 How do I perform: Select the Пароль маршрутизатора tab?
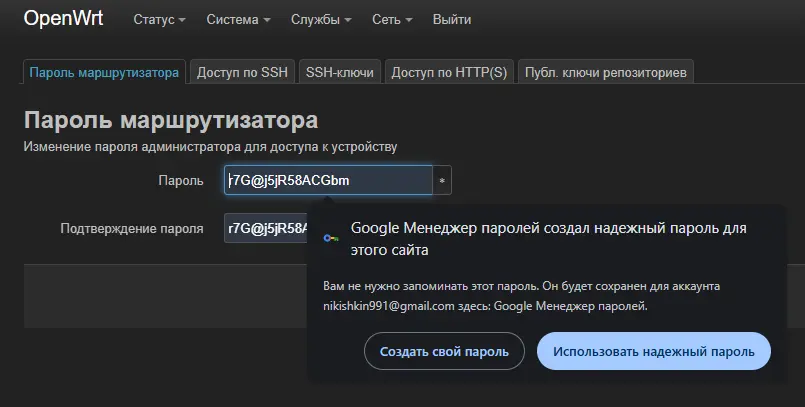point(104,72)
